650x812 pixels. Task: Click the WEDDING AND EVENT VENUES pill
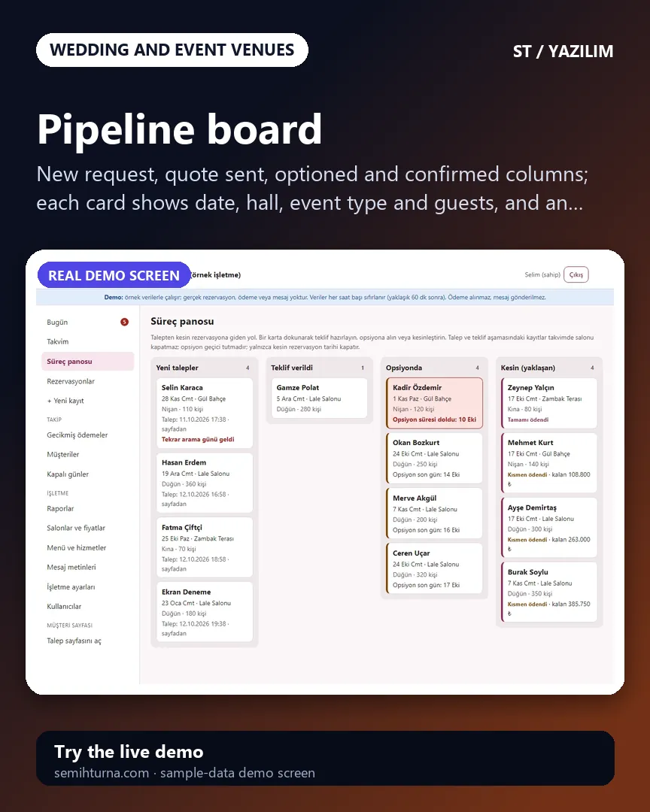[x=172, y=50]
